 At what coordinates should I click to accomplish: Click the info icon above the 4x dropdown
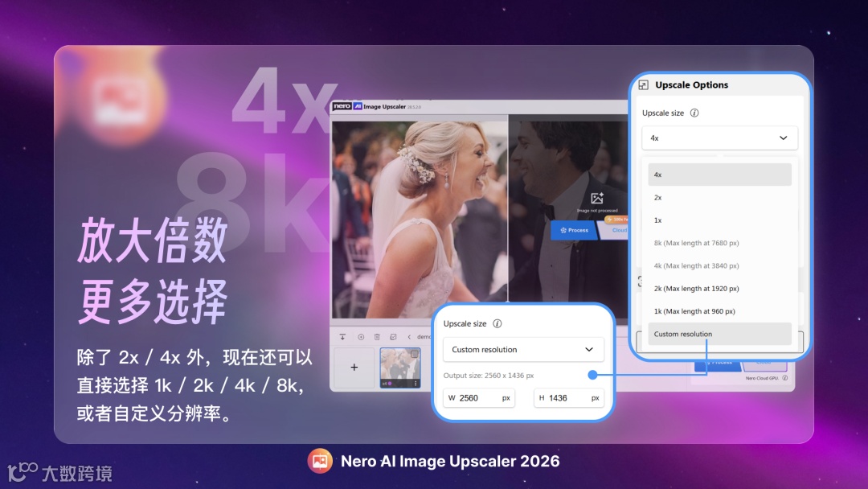(x=694, y=113)
